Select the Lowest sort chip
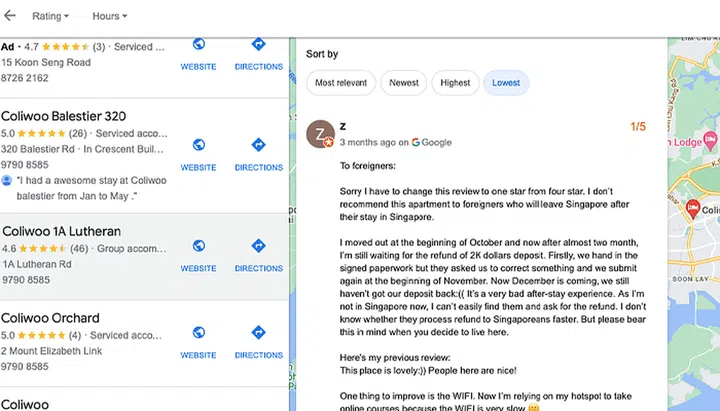Screen dimensions: 720x411 (x=505, y=83)
